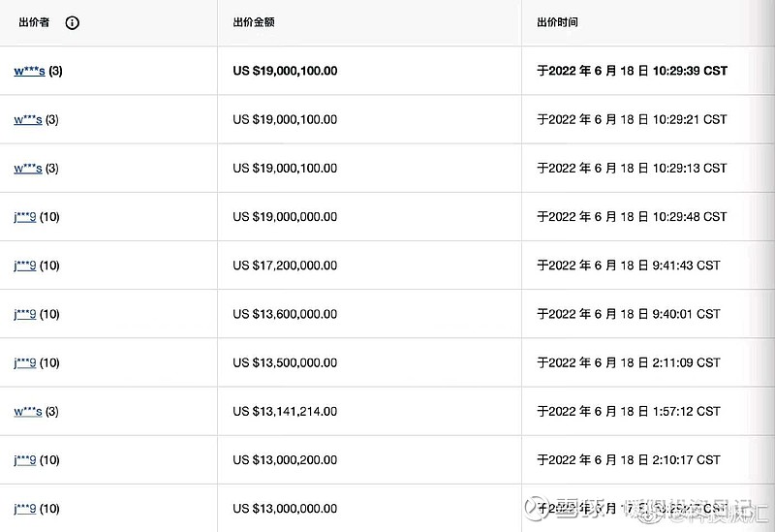Open bidder j***9 link for $13,000,000.00 bid
Image resolution: width=775 pixels, height=532 pixels.
pos(25,508)
